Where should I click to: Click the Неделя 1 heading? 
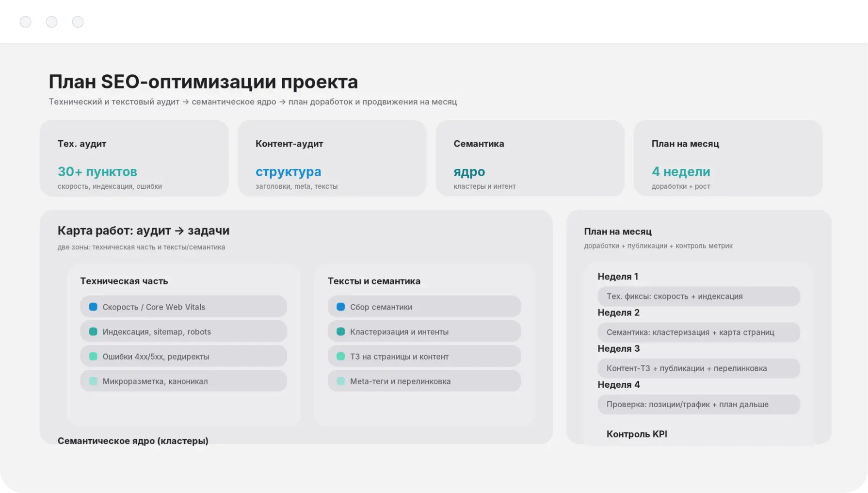pos(618,277)
